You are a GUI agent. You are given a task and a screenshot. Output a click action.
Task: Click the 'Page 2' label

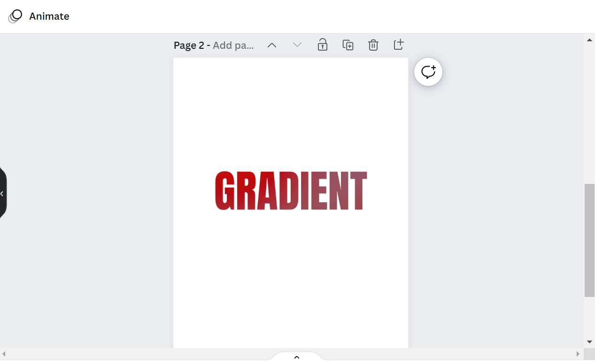tap(189, 45)
